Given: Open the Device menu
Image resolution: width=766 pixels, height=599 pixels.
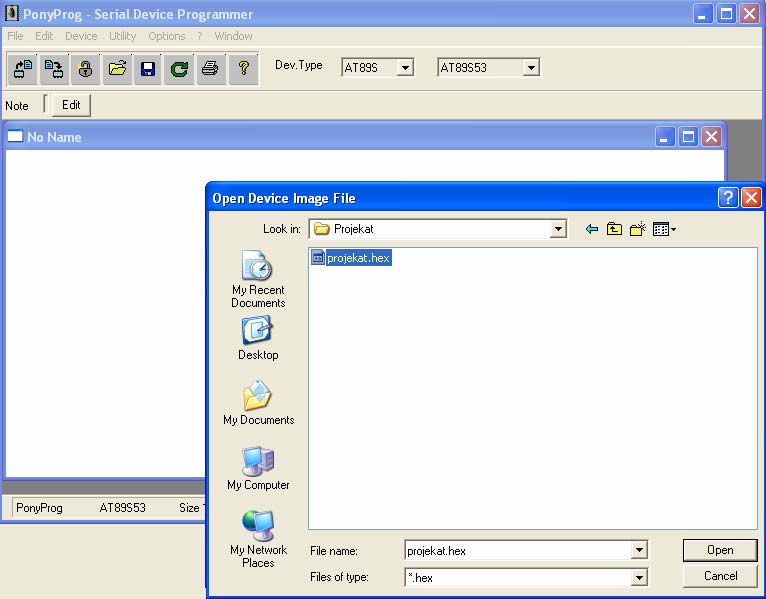Looking at the screenshot, I should tap(81, 36).
